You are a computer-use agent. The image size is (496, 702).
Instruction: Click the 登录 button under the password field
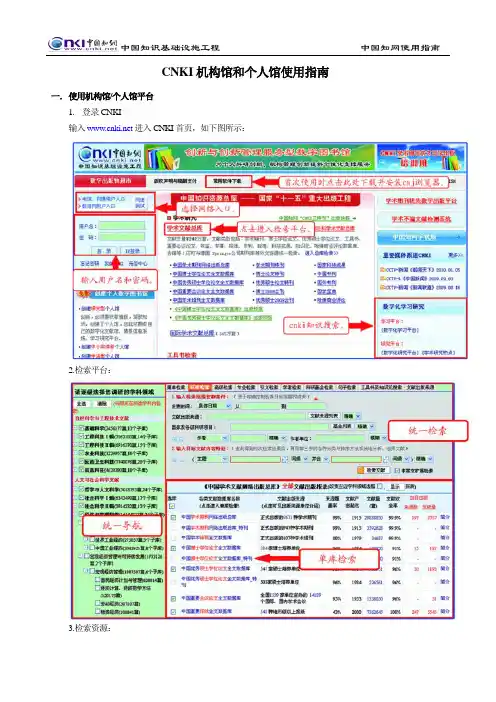[104, 251]
